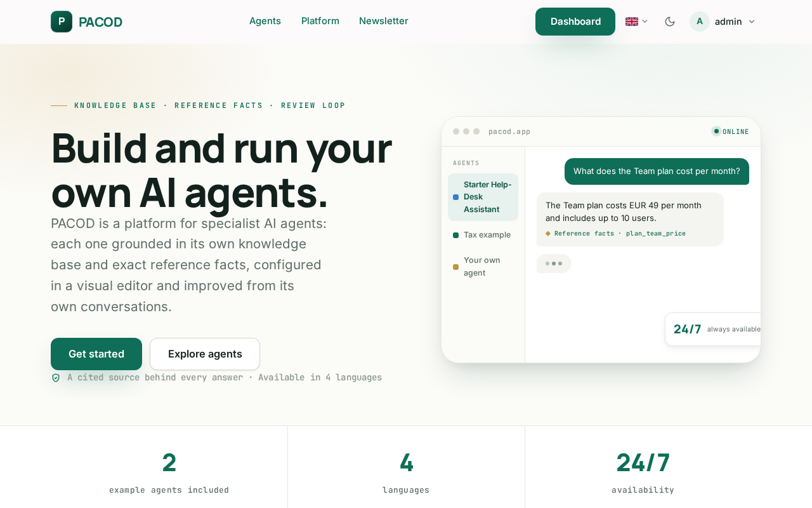Click the admin avatar circle
Image resolution: width=812 pixels, height=508 pixels.
tap(700, 22)
